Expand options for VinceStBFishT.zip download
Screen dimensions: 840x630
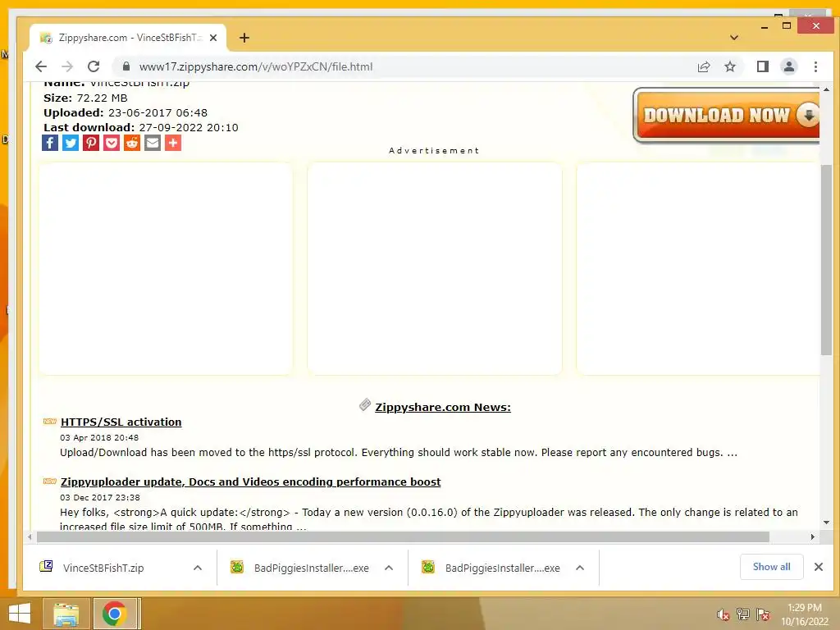tap(198, 568)
